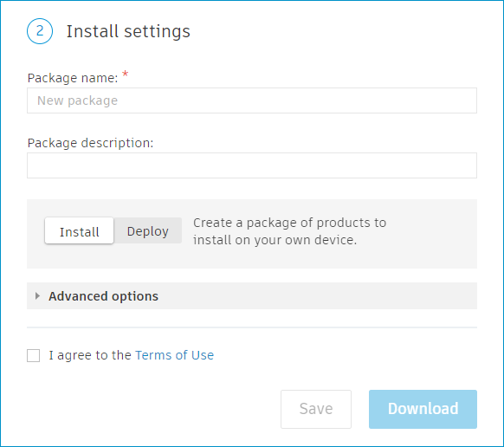The width and height of the screenshot is (504, 447).
Task: Click the number 2 inside the step circle
Action: [x=40, y=31]
